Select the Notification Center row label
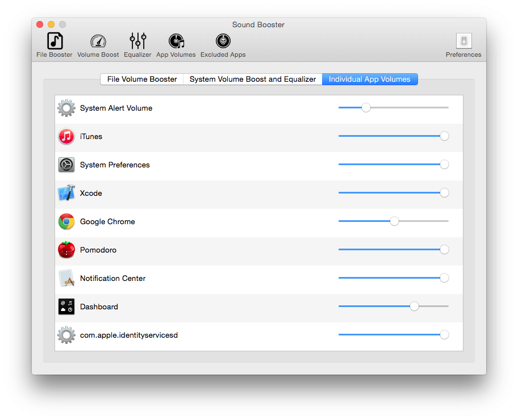Image resolution: width=518 pixels, height=420 pixels. point(112,278)
